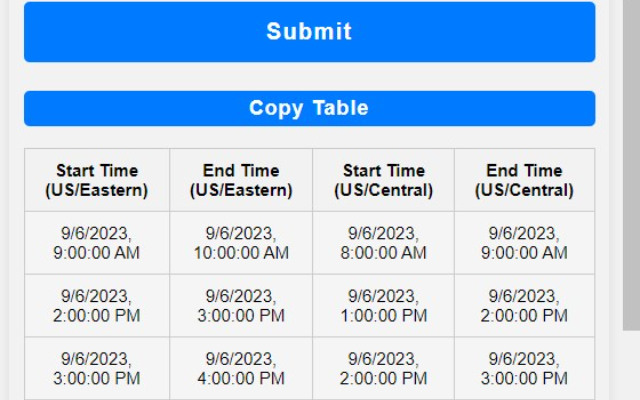Select the End Time (US/Central) column header
640x400 pixels.
click(x=524, y=180)
